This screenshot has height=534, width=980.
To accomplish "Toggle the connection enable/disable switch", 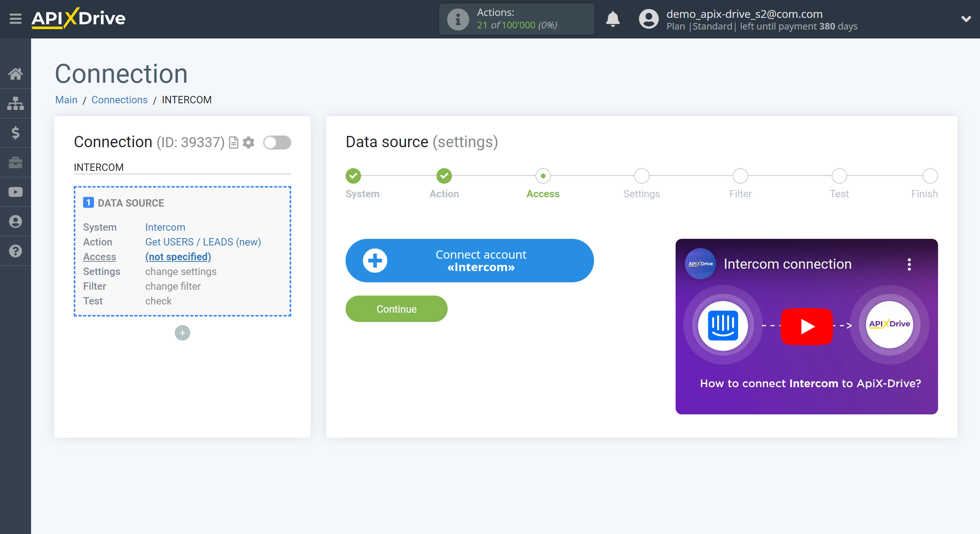I will click(277, 143).
